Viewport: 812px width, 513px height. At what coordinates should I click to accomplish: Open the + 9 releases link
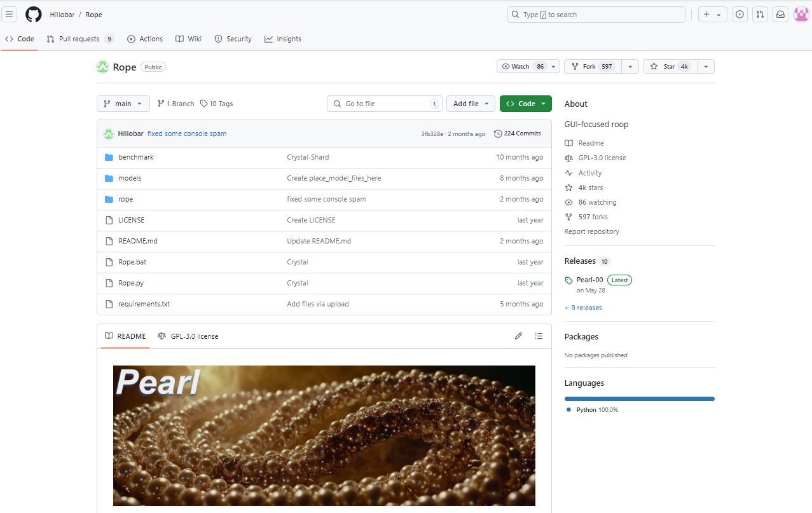point(583,308)
